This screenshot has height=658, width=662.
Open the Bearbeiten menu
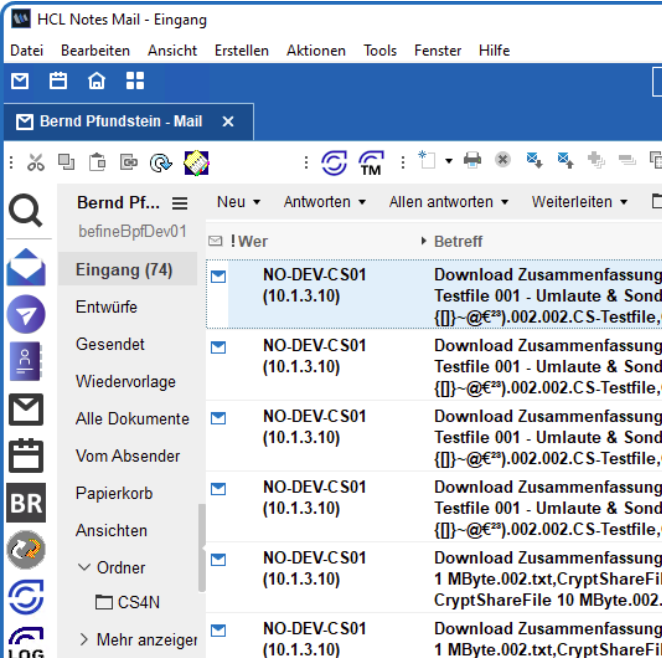click(x=95, y=50)
